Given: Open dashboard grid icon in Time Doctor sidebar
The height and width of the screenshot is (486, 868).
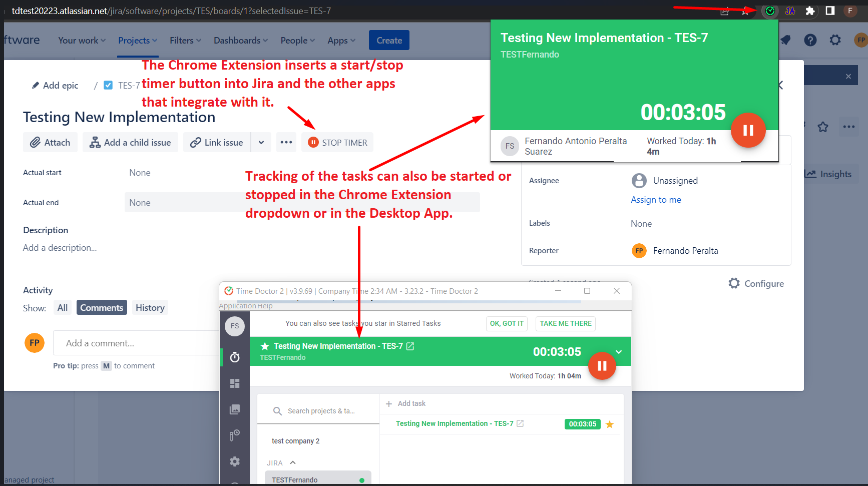Looking at the screenshot, I should coord(235,383).
